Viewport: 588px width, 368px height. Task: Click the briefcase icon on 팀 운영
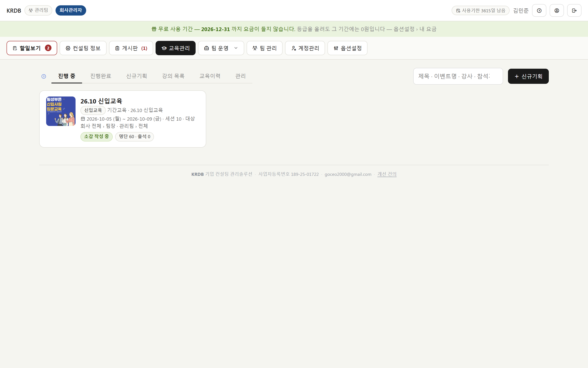click(x=207, y=48)
